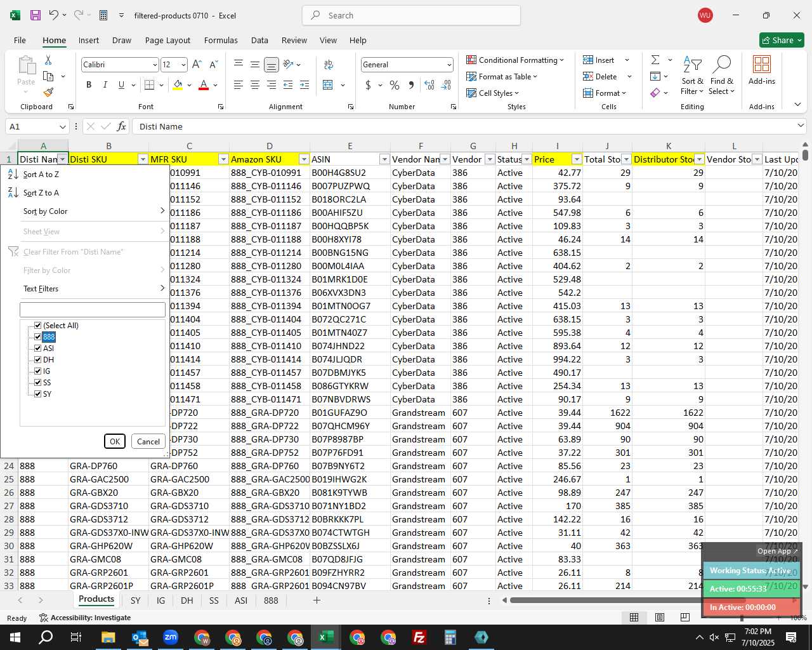Switch to Page Break Preview view
The image size is (812, 650).
[x=684, y=617]
